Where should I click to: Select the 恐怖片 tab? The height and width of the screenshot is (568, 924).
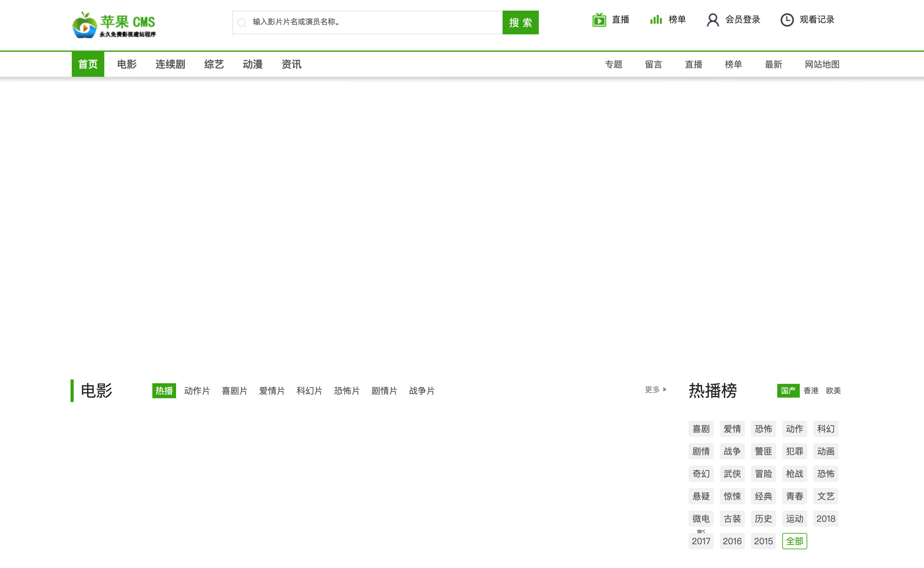click(347, 391)
